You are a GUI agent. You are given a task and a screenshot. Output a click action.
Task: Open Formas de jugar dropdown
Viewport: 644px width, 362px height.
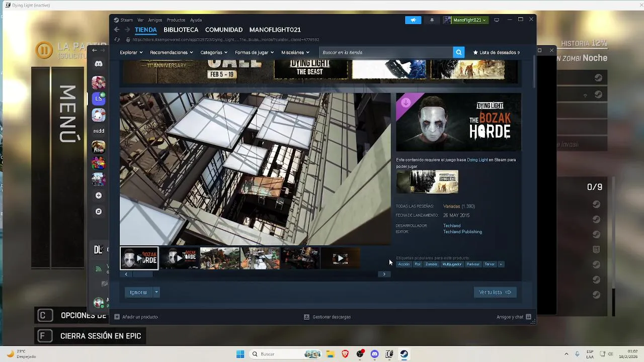click(x=254, y=52)
